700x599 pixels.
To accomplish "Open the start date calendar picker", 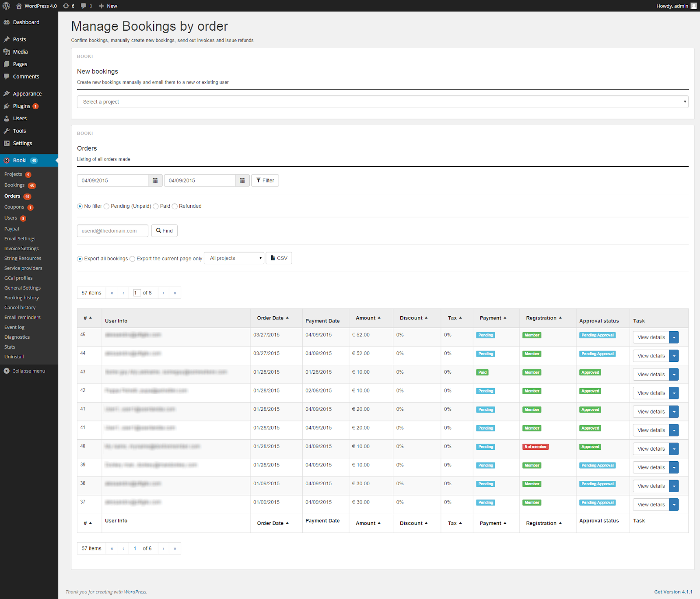I will [x=155, y=181].
